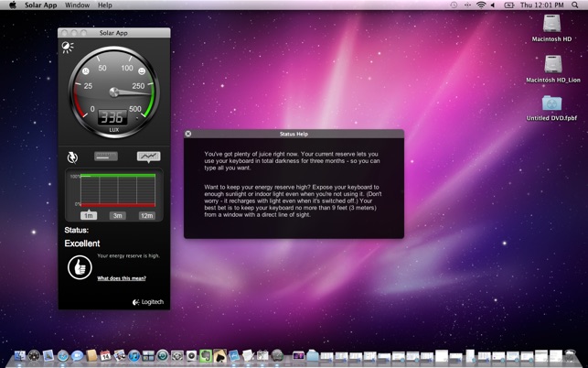Click the light sensor sun icon
This screenshot has height=368, width=588.
pos(68,47)
